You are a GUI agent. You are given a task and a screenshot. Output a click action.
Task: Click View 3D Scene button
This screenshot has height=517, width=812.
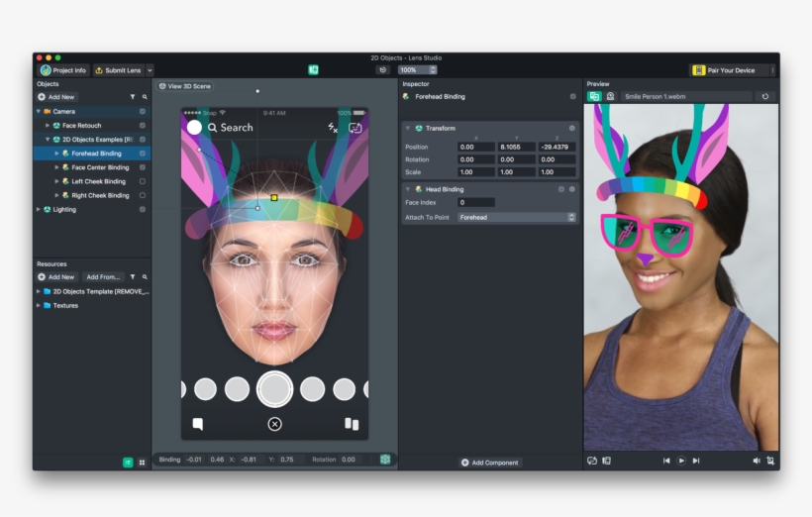click(x=185, y=86)
